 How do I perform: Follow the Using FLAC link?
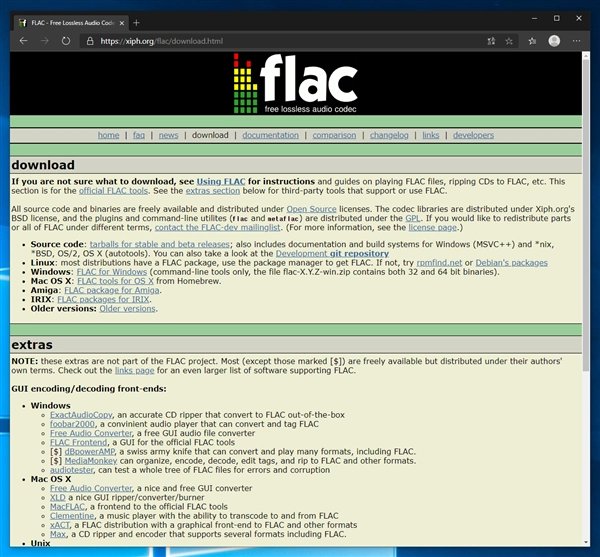click(x=221, y=181)
